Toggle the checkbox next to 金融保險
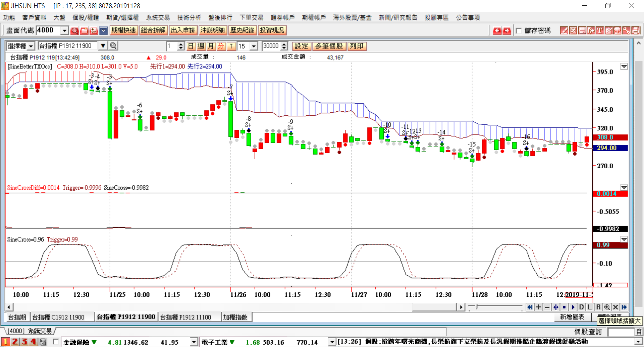Viewport: 644px width, 347px height. pyautogui.click(x=56, y=342)
